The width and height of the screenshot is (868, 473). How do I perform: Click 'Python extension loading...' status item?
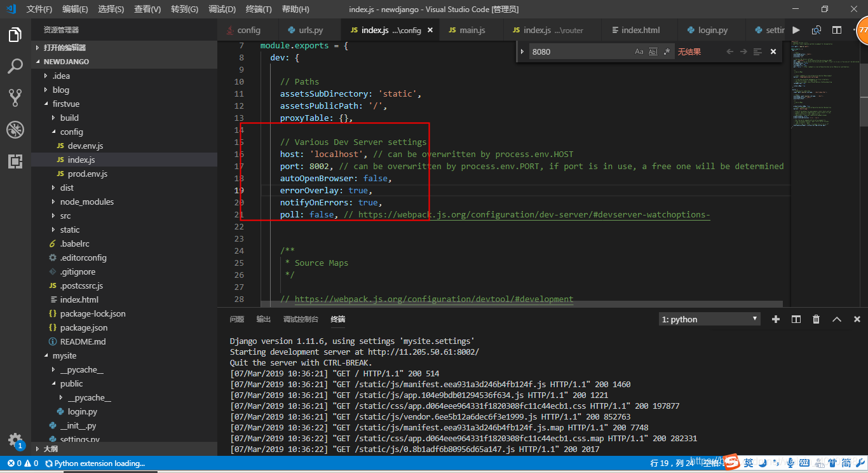pyautogui.click(x=95, y=463)
